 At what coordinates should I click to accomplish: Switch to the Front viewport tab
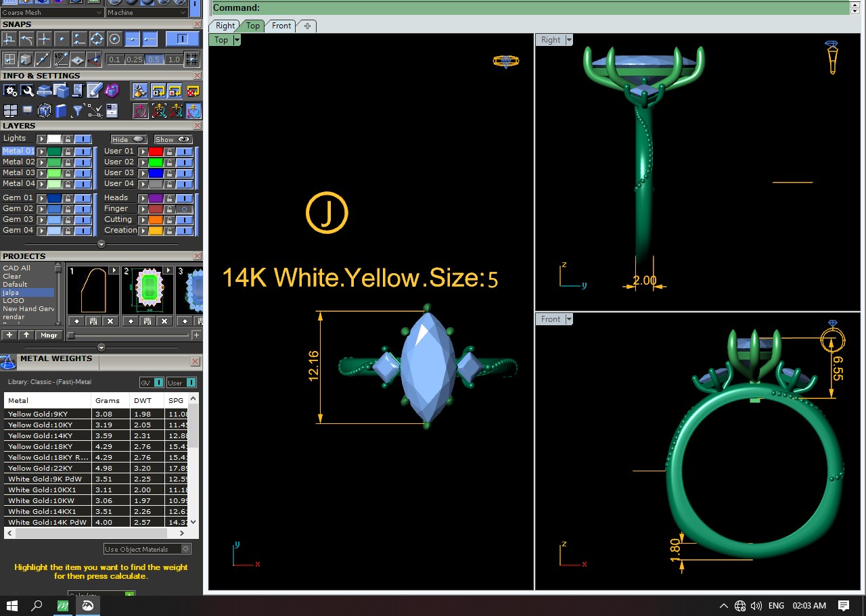281,26
